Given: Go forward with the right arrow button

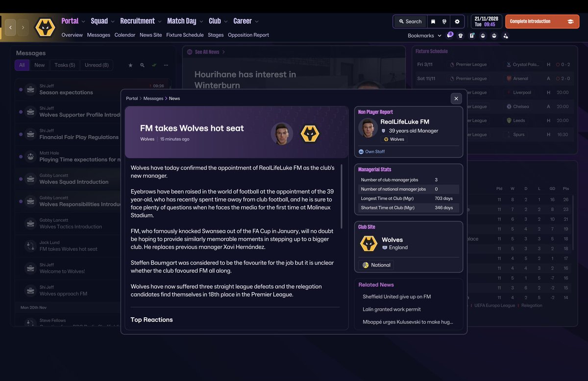Looking at the screenshot, I should click(23, 27).
